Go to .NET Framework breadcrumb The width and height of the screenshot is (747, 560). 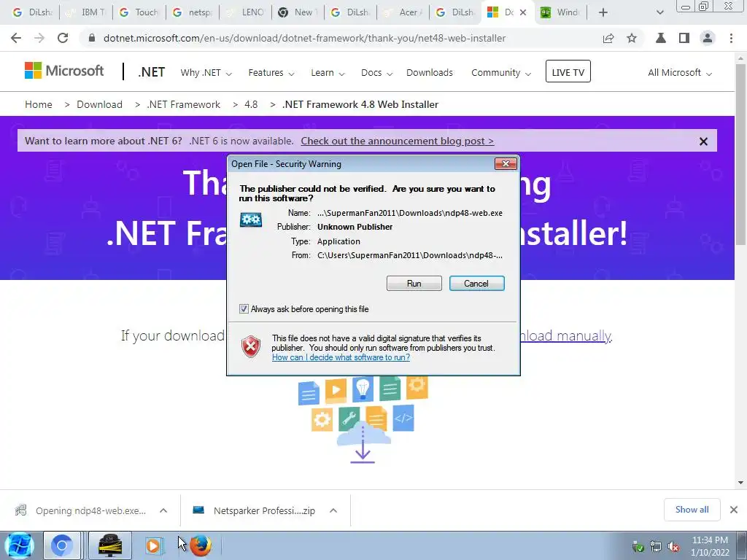183,104
